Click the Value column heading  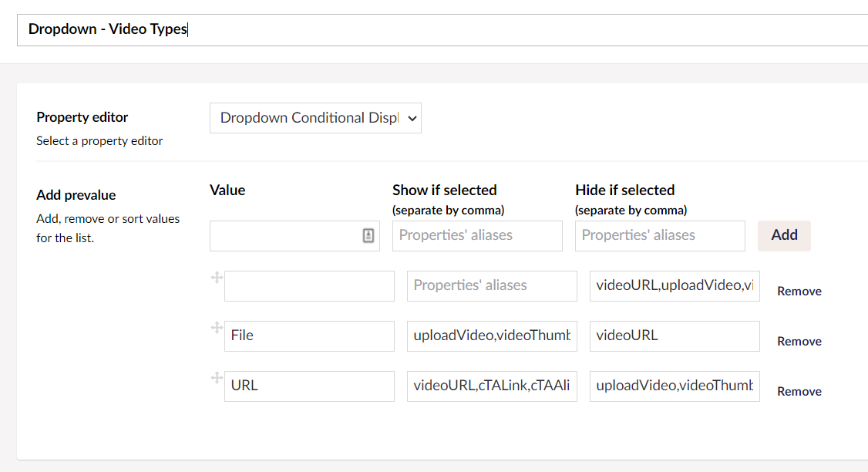pos(227,190)
